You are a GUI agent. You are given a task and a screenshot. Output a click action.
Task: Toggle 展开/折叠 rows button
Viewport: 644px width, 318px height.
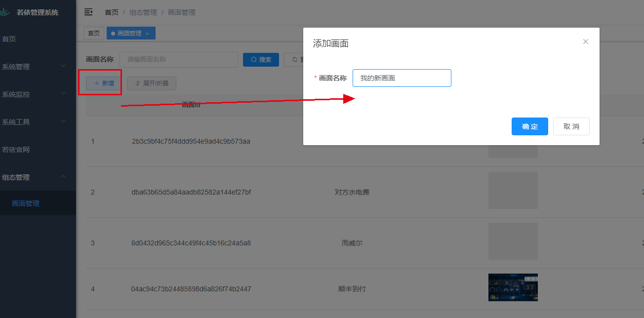click(152, 83)
